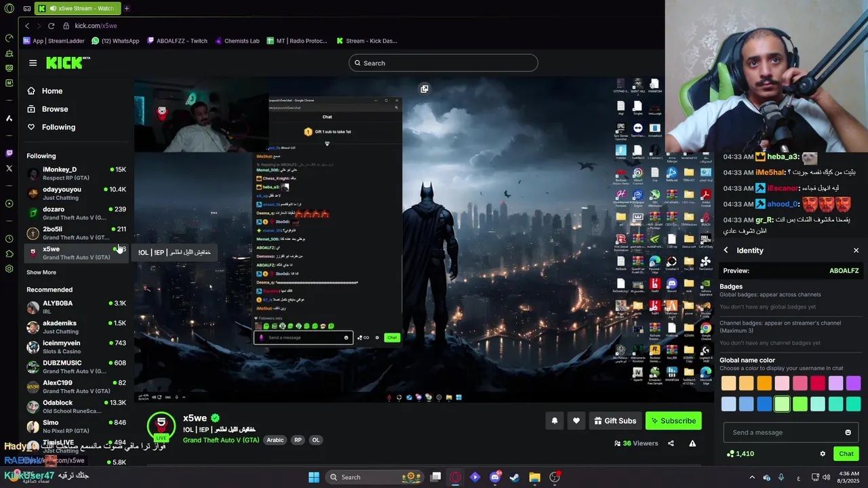Open odayyouyou channel in Following list

(x=76, y=193)
